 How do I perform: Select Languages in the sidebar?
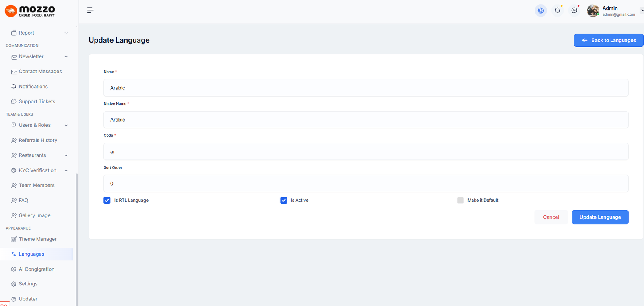[x=31, y=254]
